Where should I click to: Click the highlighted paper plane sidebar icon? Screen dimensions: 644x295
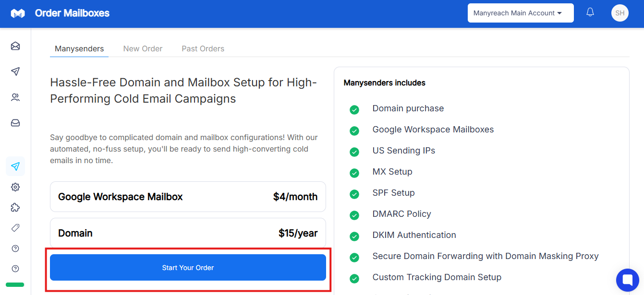coord(15,166)
